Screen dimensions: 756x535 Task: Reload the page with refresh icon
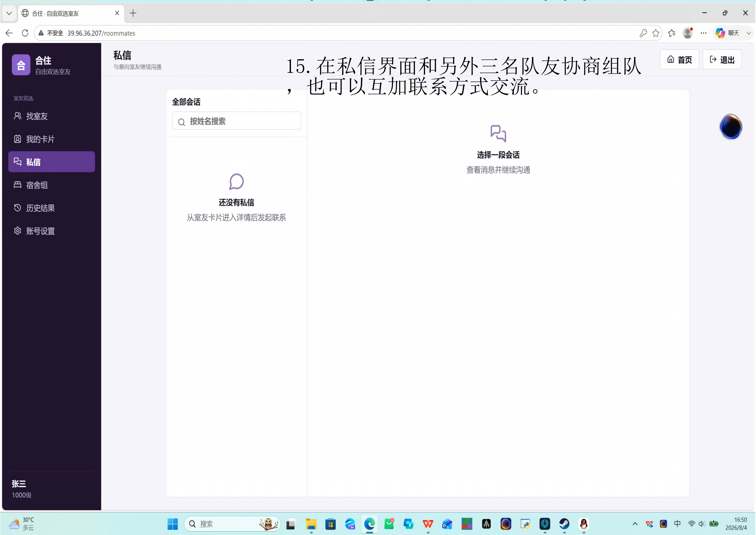[x=25, y=33]
